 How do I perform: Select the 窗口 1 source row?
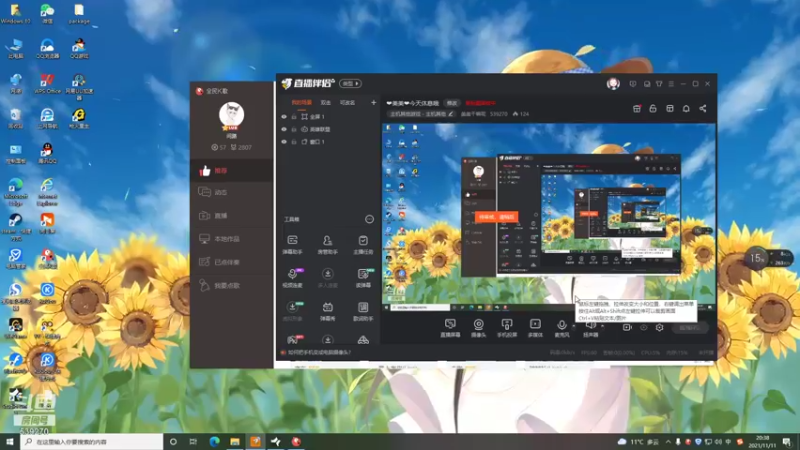tap(329, 142)
